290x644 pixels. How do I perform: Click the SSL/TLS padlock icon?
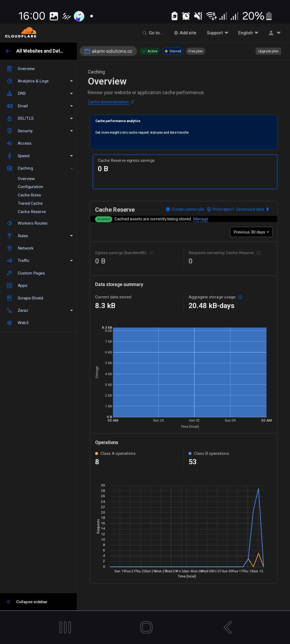[x=9, y=118]
